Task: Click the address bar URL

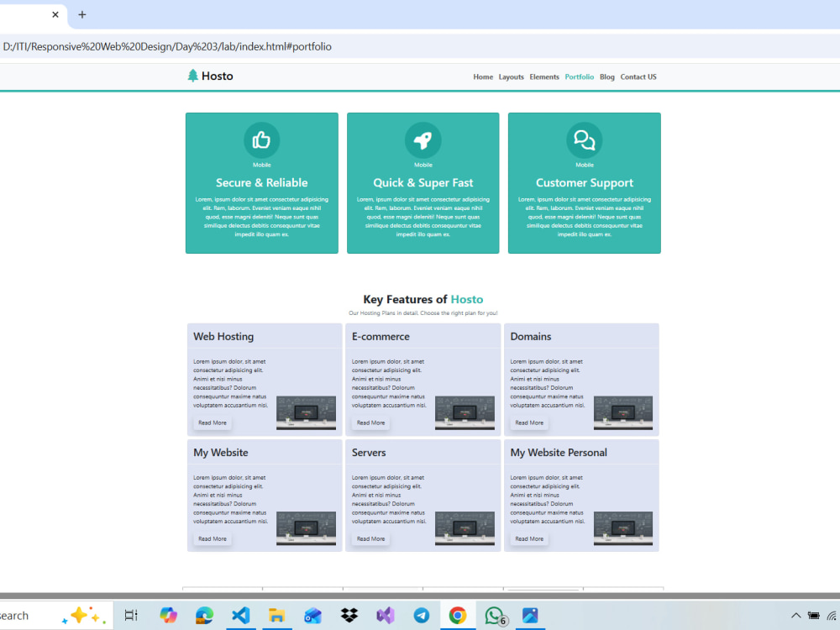Action: click(167, 46)
